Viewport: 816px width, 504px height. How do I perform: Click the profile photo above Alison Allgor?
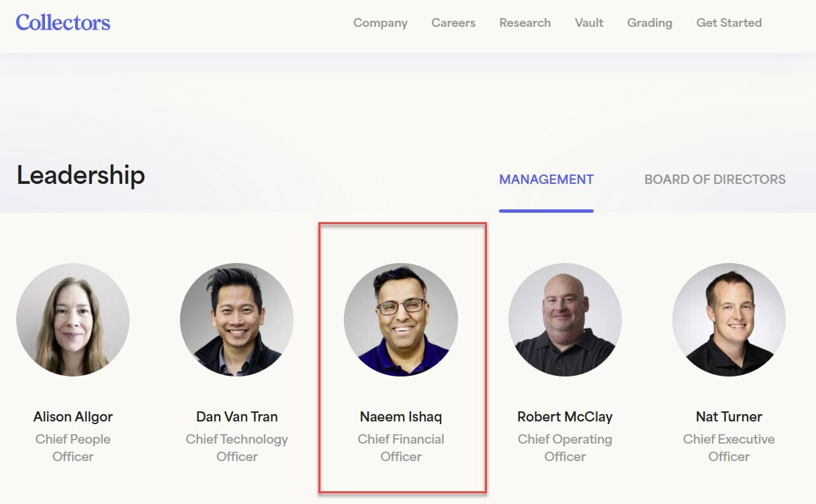point(73,319)
